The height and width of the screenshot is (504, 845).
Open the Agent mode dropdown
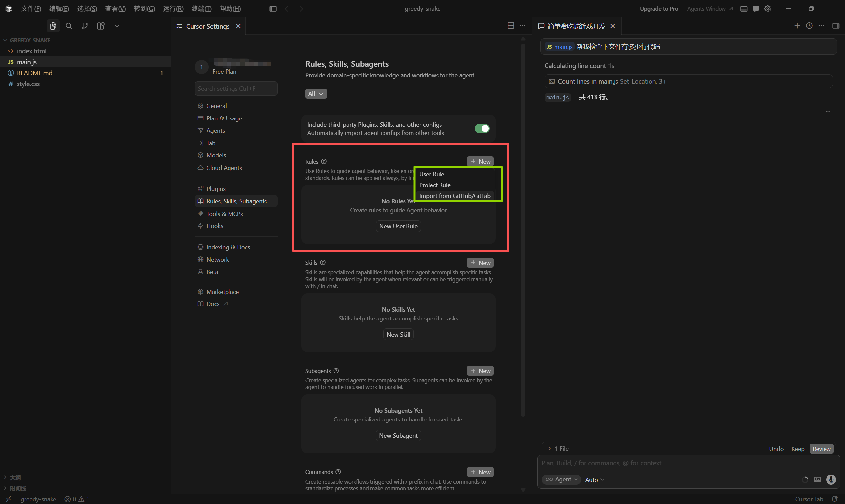point(561,480)
